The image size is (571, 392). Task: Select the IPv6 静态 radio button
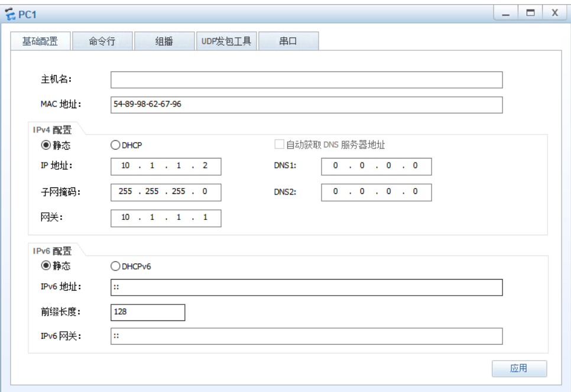pyautogui.click(x=46, y=265)
